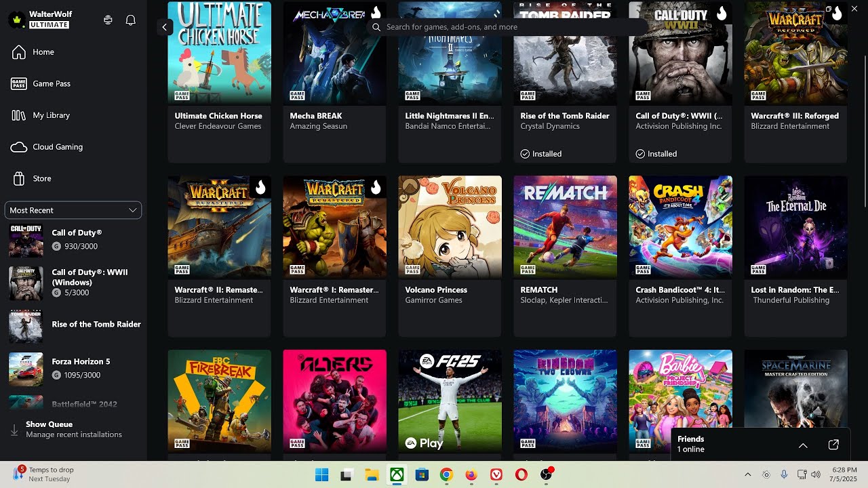
Task: Open Opera from the taskbar
Action: [521, 474]
